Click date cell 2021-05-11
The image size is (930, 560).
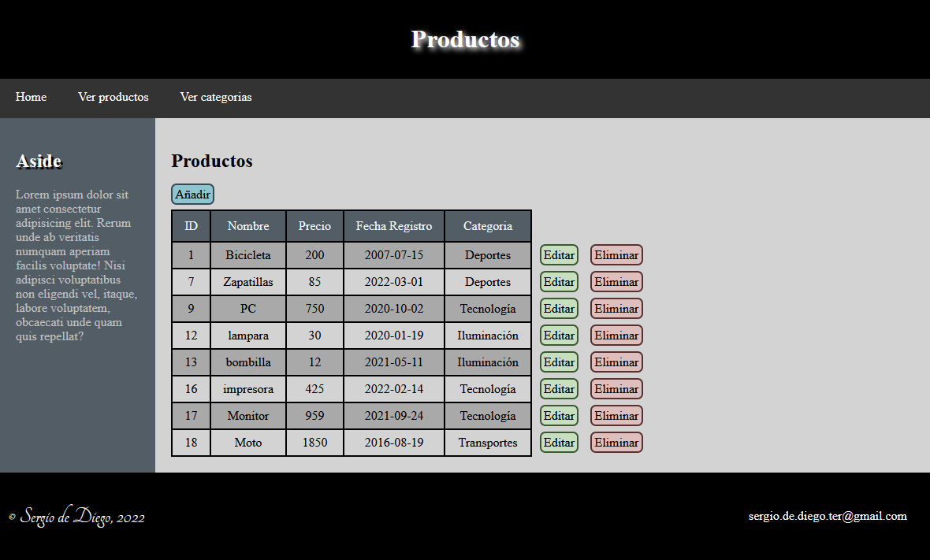(x=394, y=362)
